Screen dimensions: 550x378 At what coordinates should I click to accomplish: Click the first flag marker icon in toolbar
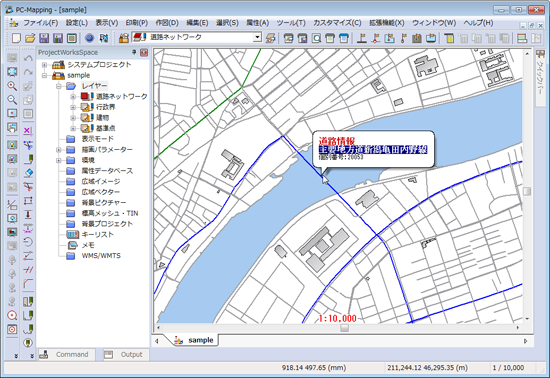[362, 38]
